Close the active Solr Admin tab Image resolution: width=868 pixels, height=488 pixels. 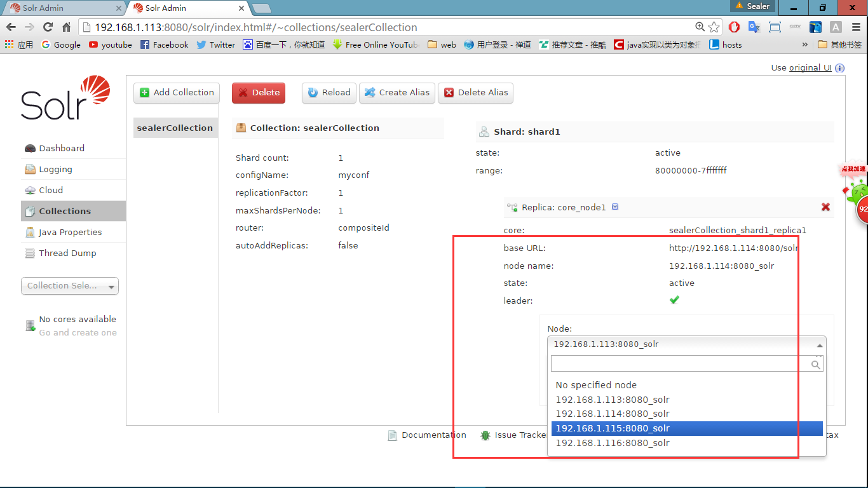(241, 8)
